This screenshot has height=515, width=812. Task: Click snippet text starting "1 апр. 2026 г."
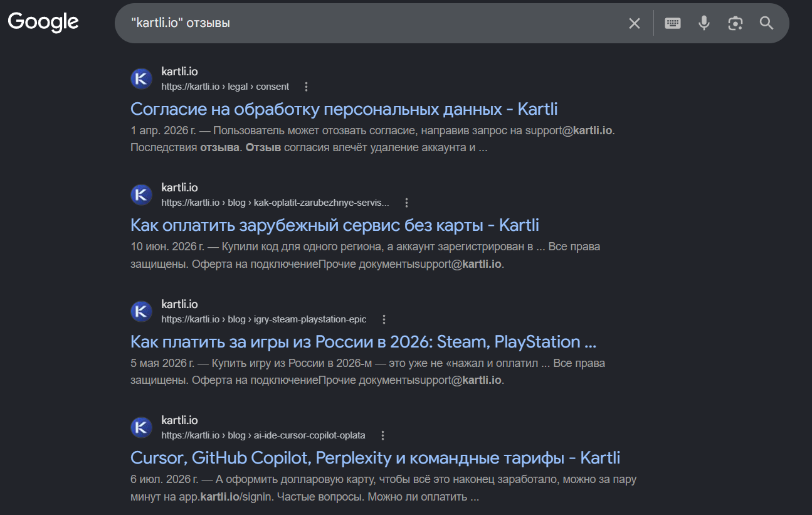tap(372, 139)
